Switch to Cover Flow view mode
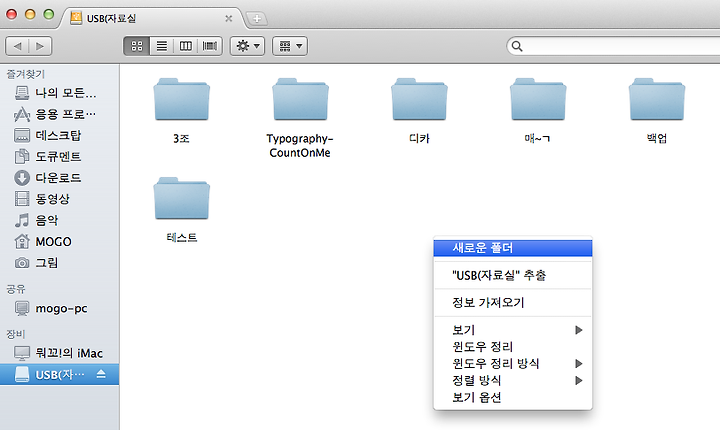Image resolution: width=720 pixels, height=430 pixels. coord(210,46)
